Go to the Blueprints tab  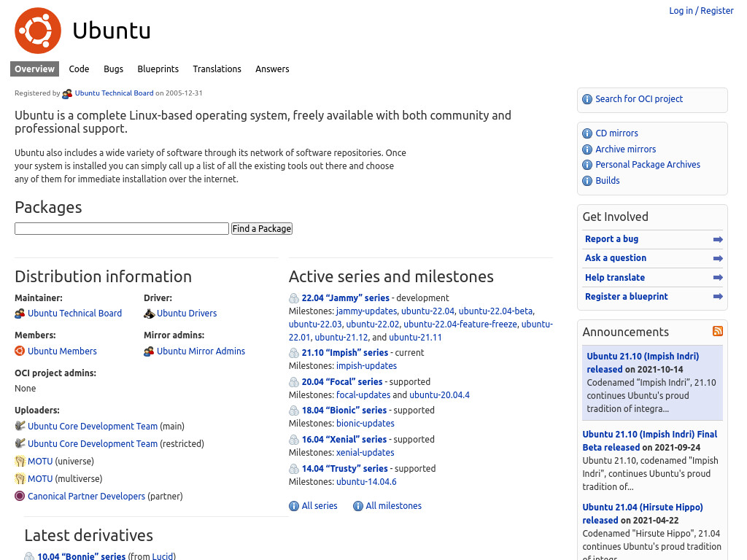point(158,69)
